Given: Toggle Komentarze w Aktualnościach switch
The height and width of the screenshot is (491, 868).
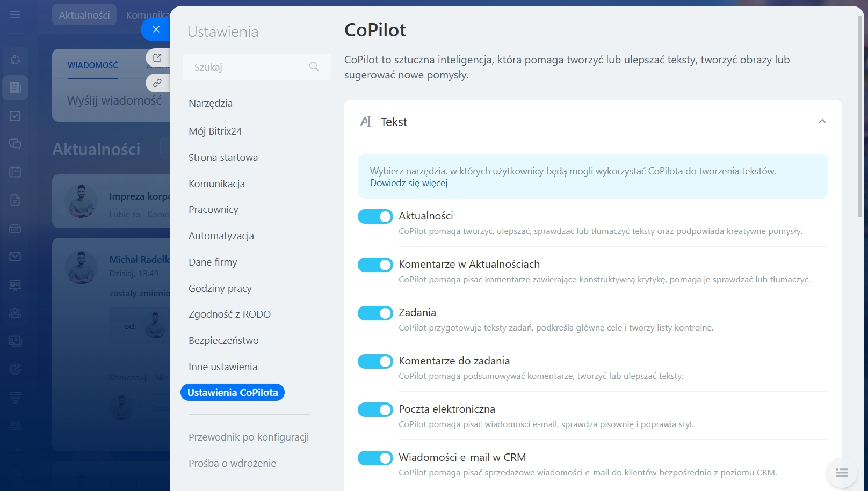Looking at the screenshot, I should [x=375, y=265].
